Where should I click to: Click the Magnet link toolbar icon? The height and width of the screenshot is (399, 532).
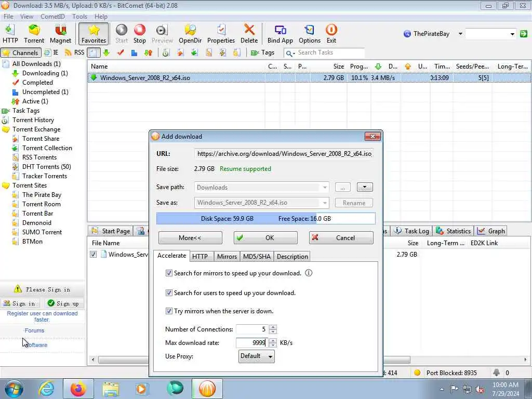click(60, 34)
